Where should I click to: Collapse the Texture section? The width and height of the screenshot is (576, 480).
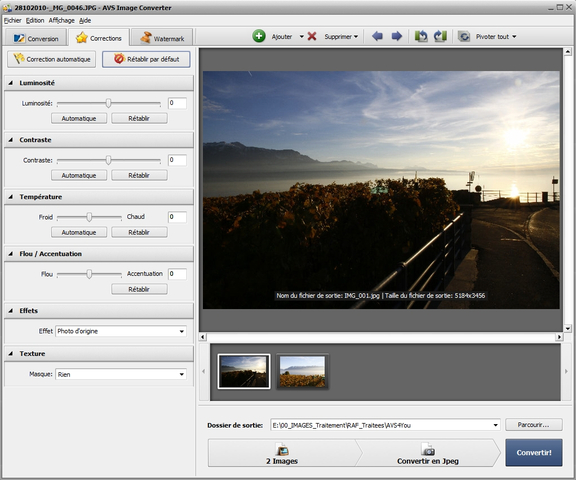pyautogui.click(x=11, y=354)
